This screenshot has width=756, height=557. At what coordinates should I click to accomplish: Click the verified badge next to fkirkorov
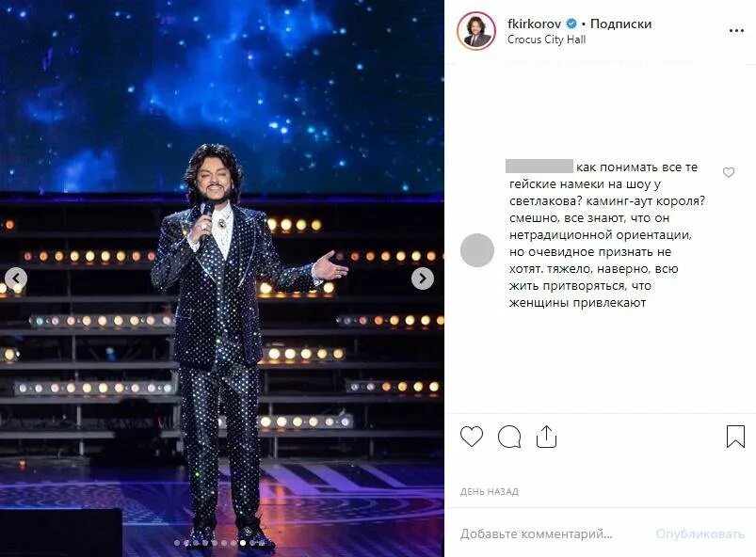click(x=571, y=24)
